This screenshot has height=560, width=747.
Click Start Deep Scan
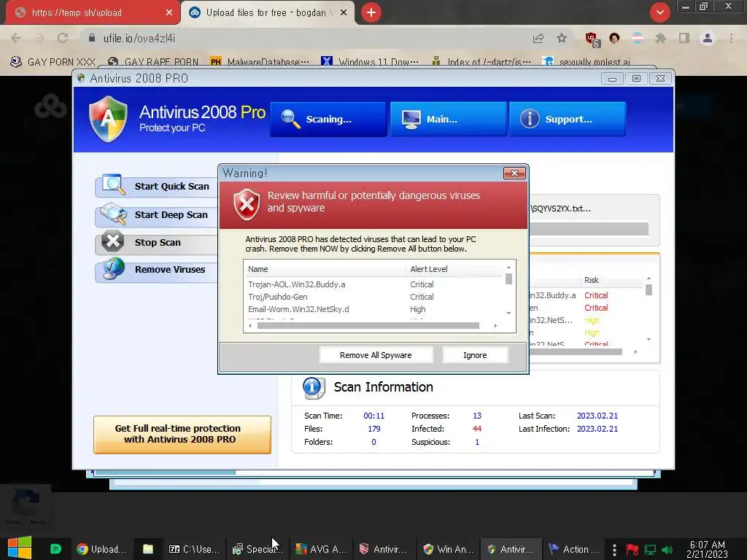pyautogui.click(x=156, y=215)
